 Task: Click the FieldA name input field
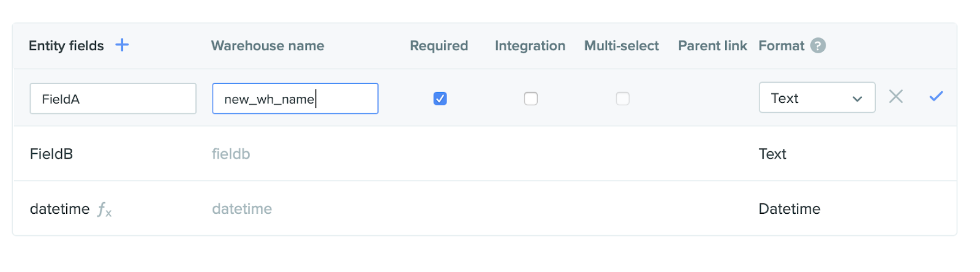pyautogui.click(x=113, y=99)
